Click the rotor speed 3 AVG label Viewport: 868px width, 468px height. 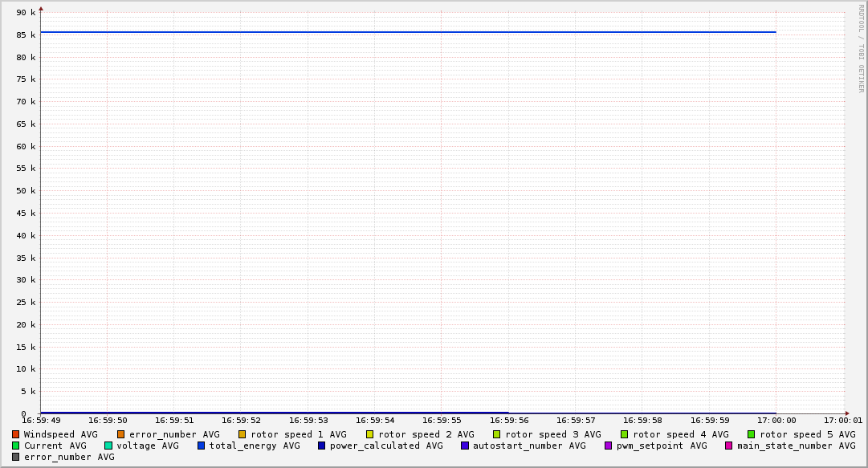pos(552,434)
